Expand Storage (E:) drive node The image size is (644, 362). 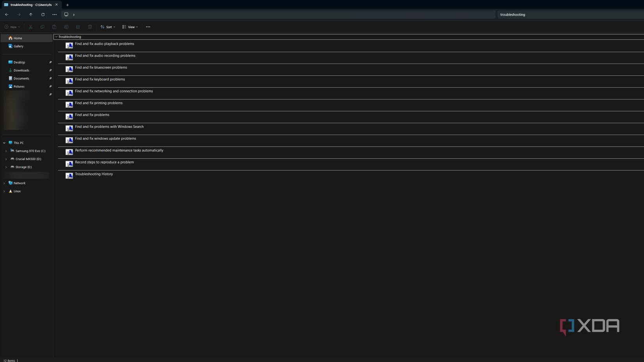(6, 167)
